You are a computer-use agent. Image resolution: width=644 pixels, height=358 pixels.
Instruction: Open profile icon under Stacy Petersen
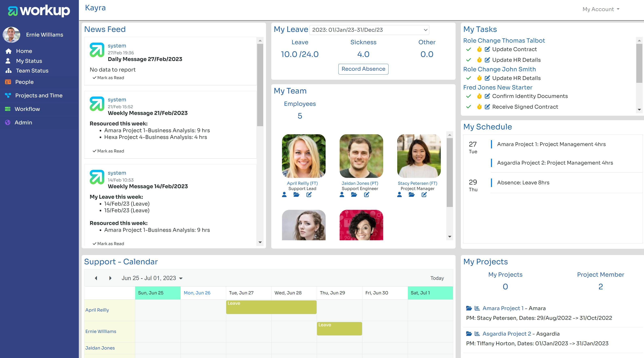[x=399, y=195]
